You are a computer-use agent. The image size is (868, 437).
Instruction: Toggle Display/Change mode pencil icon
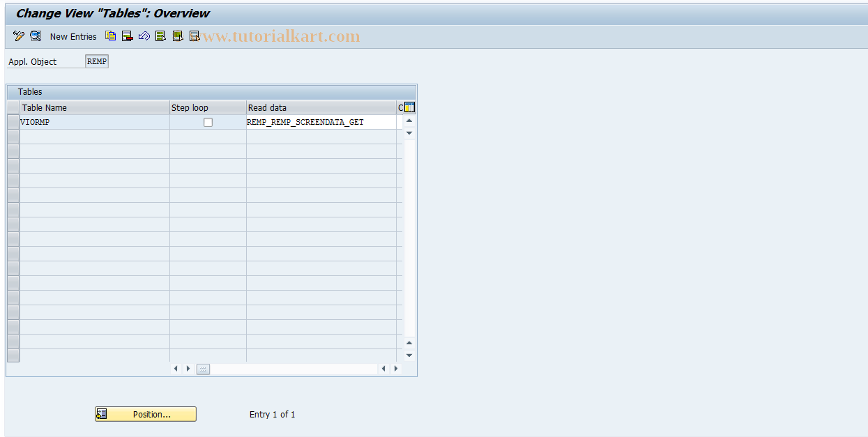[19, 36]
